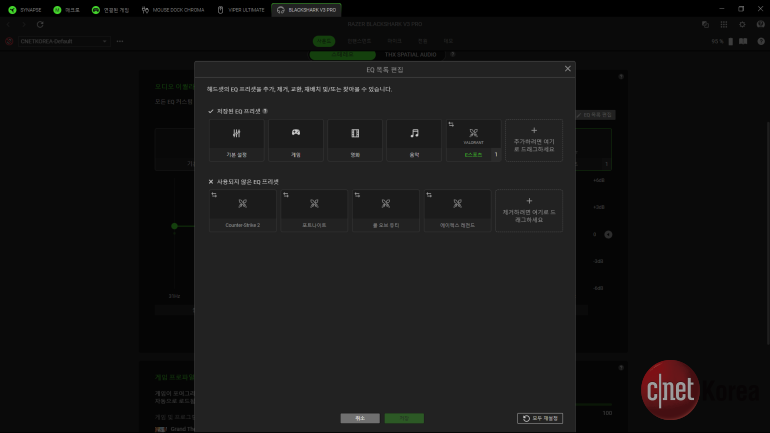770x433 pixels.
Task: Click the background EQ list edit button
Action: click(595, 115)
